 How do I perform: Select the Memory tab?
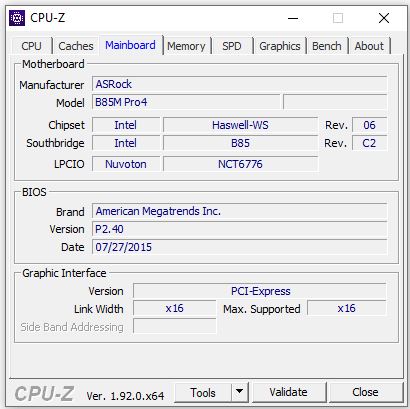pos(186,46)
